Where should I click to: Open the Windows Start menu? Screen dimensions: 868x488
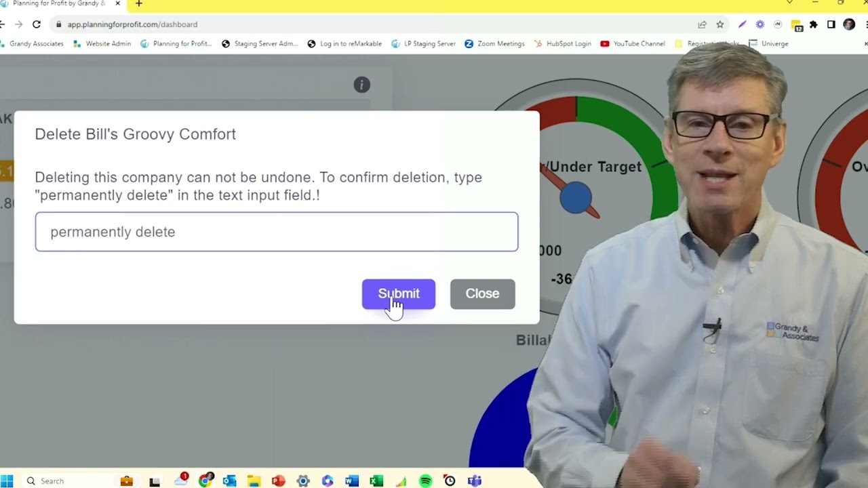(x=8, y=481)
